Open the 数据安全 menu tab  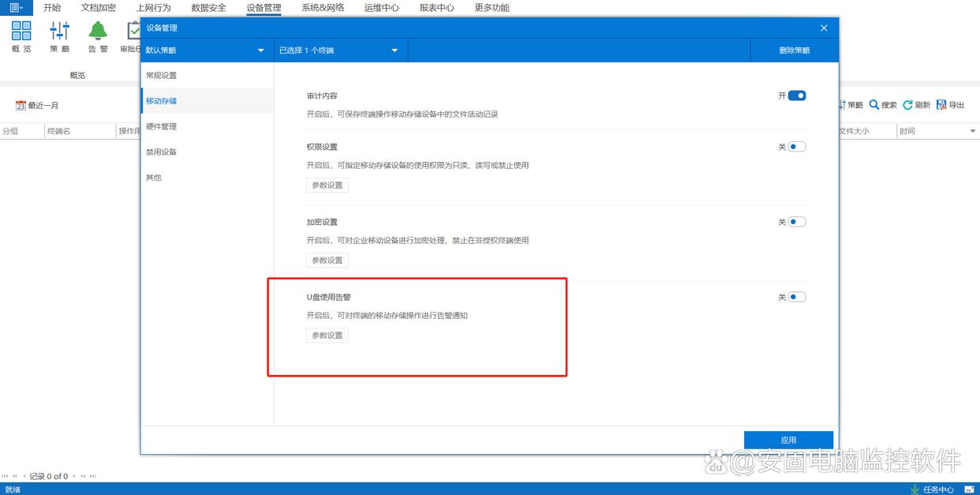tap(208, 8)
